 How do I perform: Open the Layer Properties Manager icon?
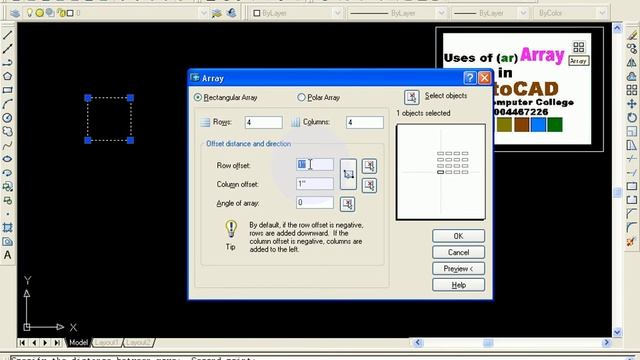[15, 13]
